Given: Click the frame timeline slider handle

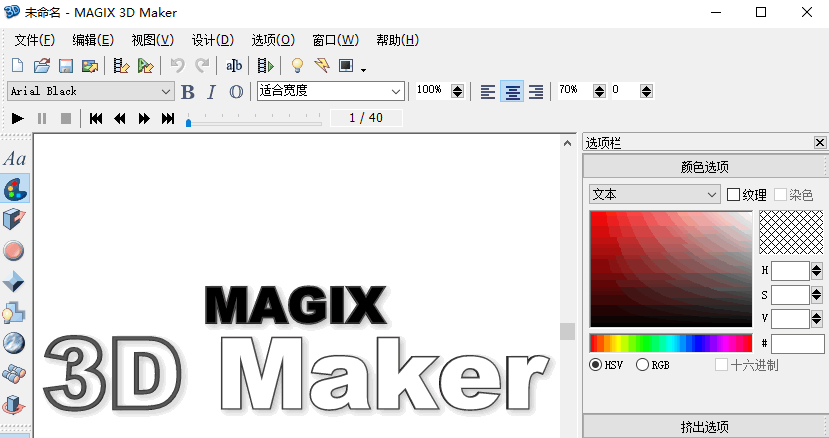Looking at the screenshot, I should 188,122.
